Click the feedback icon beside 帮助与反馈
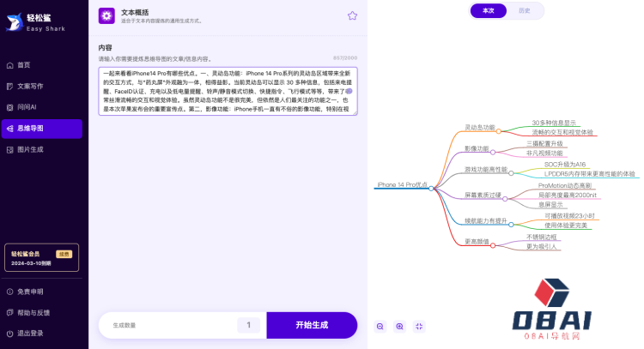644x349 pixels. coord(9,312)
